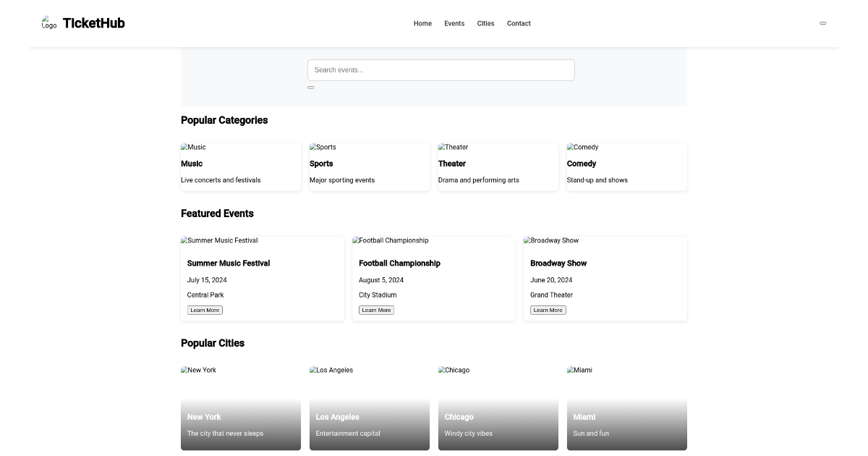
Task: Click the June 20, 2024 date
Action: coord(551,280)
